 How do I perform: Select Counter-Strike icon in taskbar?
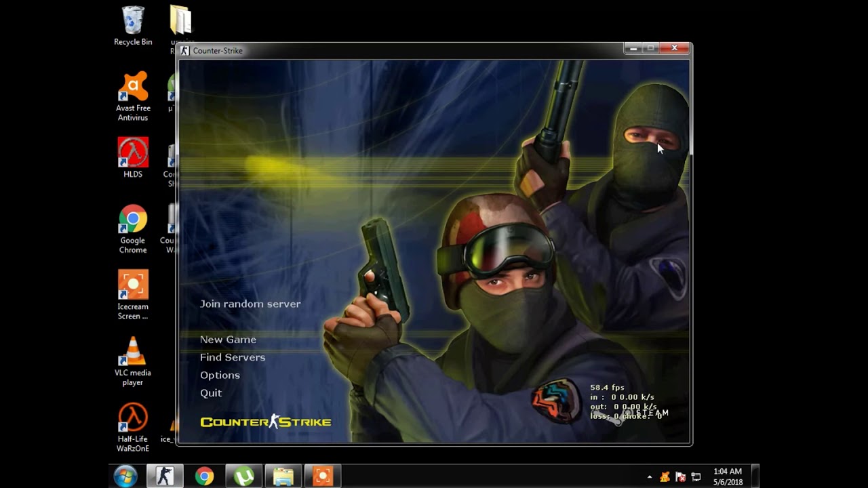(165, 476)
